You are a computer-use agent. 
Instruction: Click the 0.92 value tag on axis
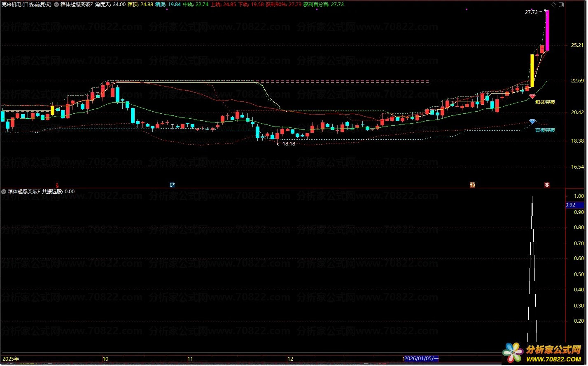(x=571, y=205)
